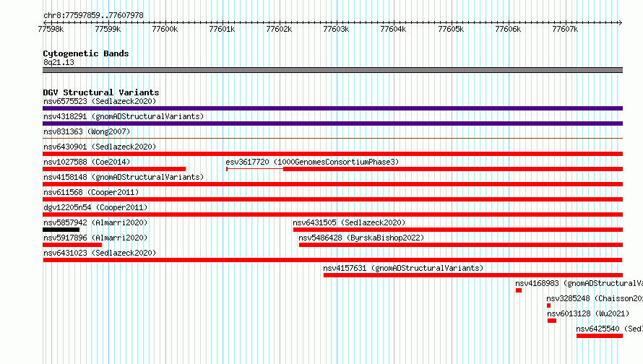
Task: Click the 77600k ruler tick label
Action: pos(165,29)
